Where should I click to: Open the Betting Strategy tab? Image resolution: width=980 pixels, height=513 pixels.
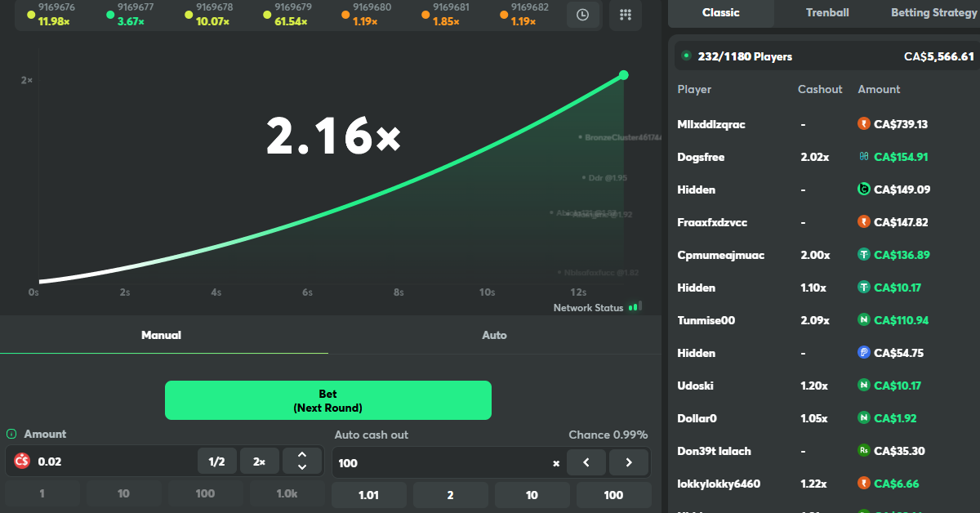pos(933,13)
